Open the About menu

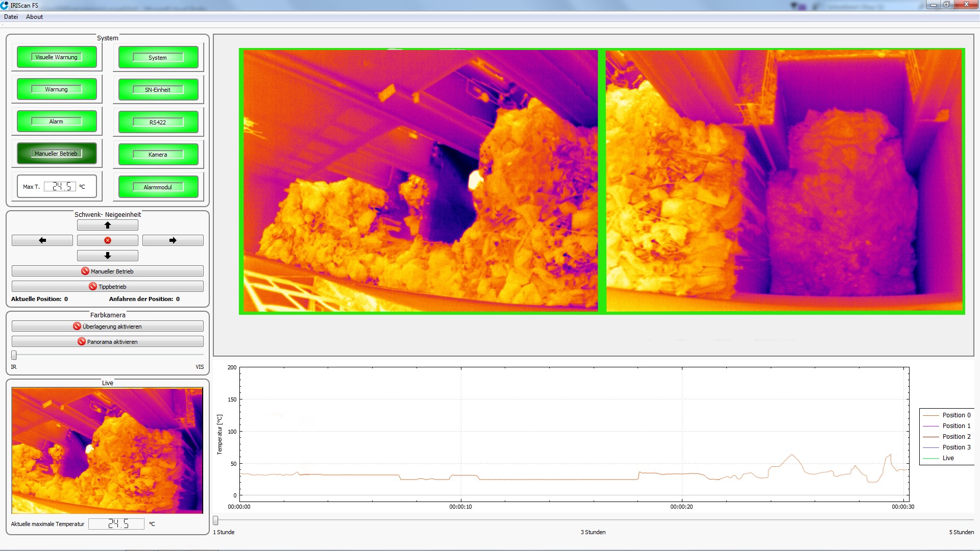pos(34,17)
